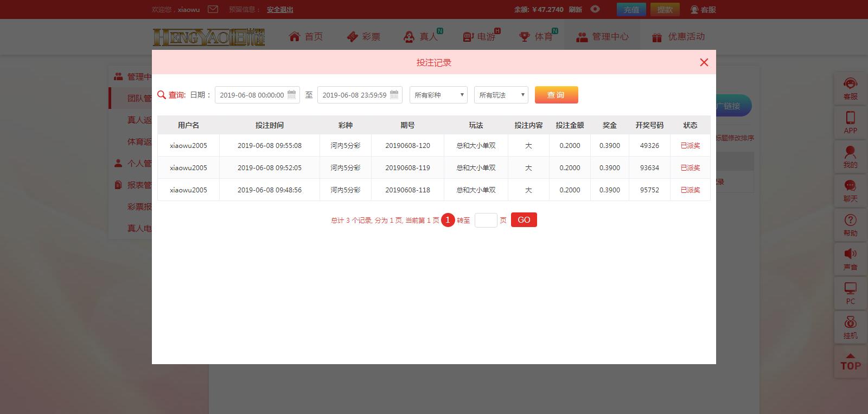
Task: Click the mail envelope icon beside username
Action: pyautogui.click(x=213, y=9)
